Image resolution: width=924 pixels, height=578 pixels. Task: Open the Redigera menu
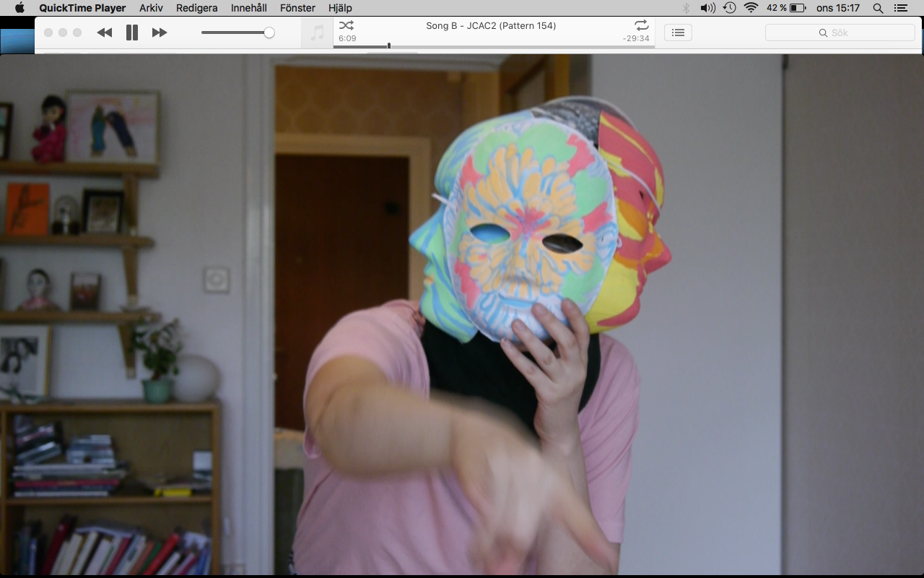pos(197,8)
